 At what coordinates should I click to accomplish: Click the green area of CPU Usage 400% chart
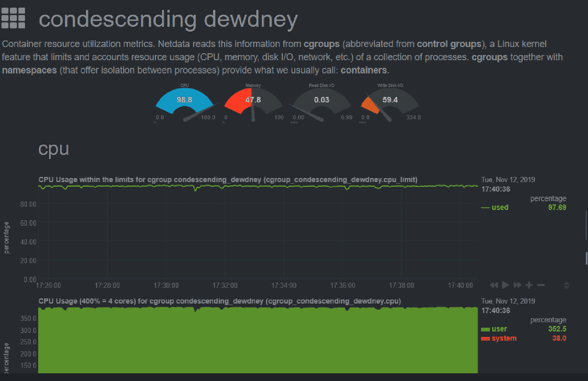click(257, 341)
